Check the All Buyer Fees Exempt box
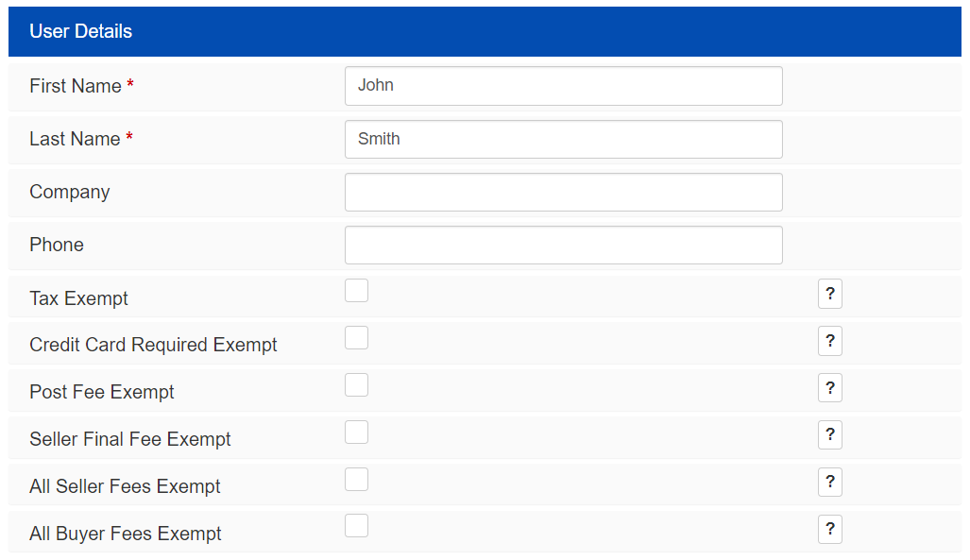970x560 pixels. 356,525
